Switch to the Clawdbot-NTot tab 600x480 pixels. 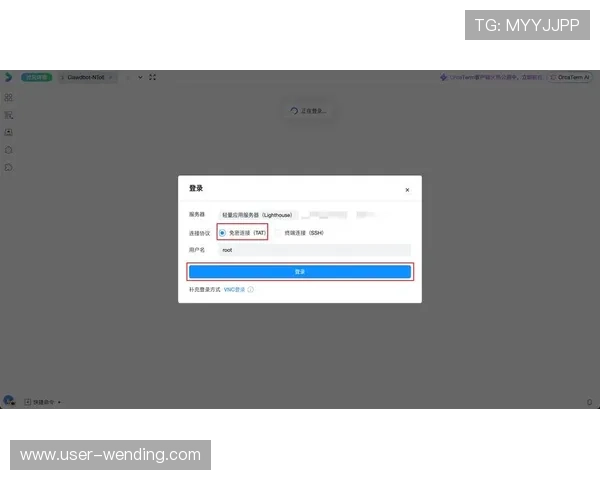click(x=86, y=76)
